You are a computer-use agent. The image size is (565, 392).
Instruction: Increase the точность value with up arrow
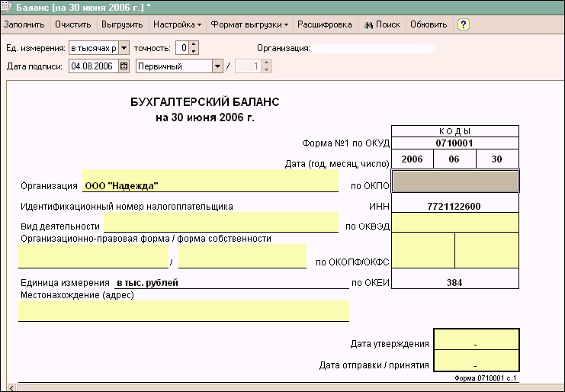point(194,44)
